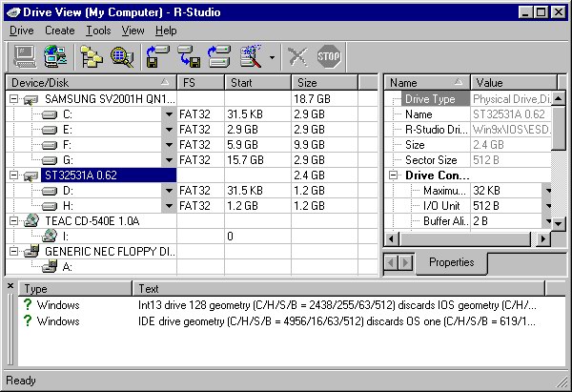This screenshot has width=572, height=392.
Task: Open dropdown arrow next to C: partition
Action: point(169,115)
